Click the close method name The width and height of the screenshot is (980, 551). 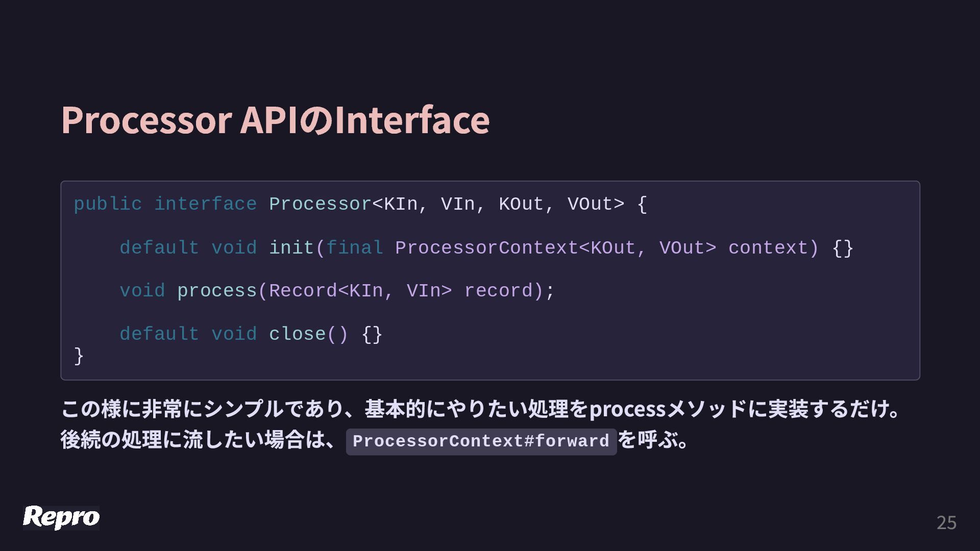point(297,335)
